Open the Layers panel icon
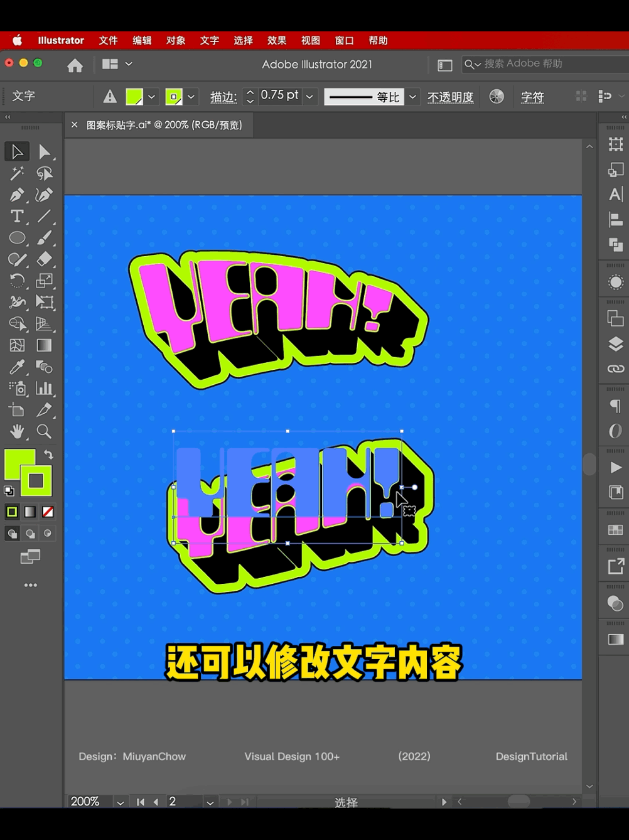This screenshot has width=629, height=840. 615,344
